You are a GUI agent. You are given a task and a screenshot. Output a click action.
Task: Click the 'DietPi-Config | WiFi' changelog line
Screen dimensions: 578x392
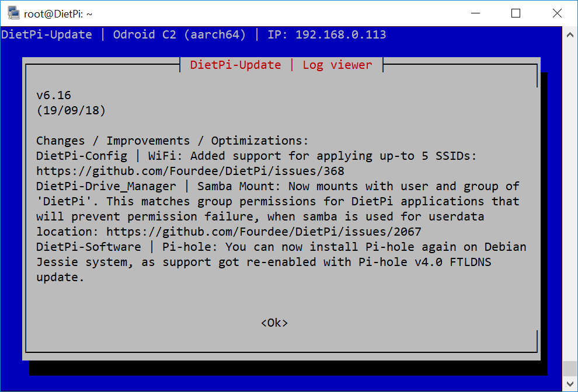(256, 156)
